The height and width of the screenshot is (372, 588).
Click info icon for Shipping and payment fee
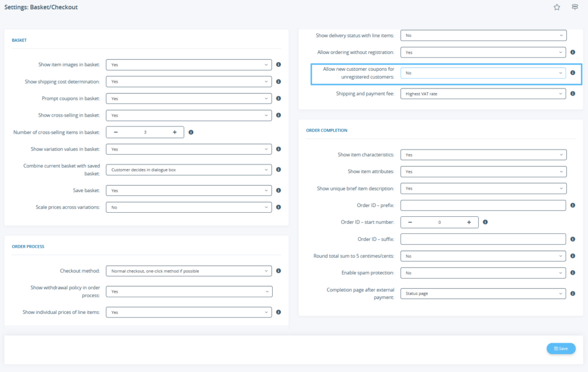[x=572, y=93]
